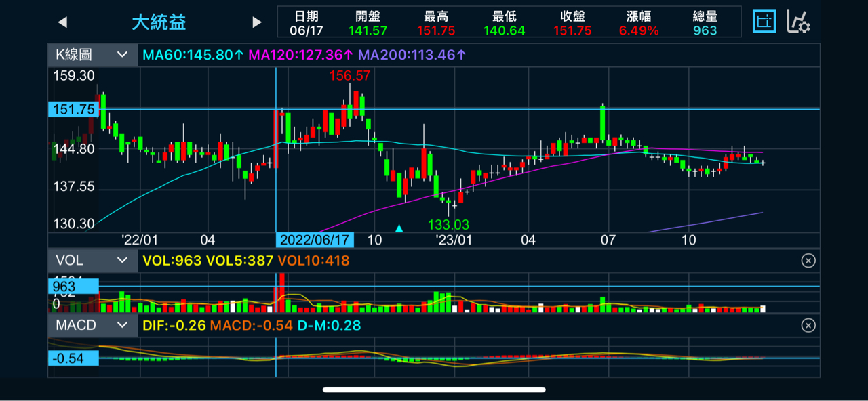Viewport: 868px width, 401px height.
Task: Tap the 2022/06/17 date label on the axis
Action: tap(315, 240)
